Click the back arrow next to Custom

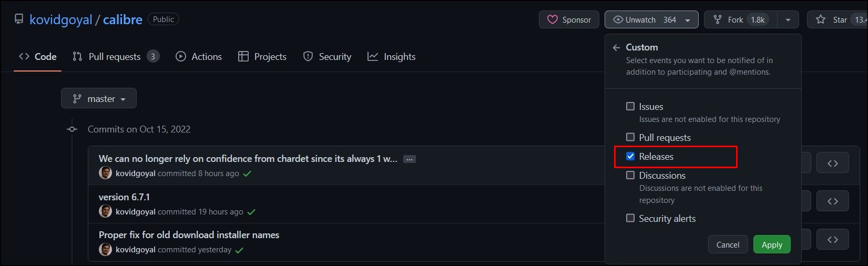tap(616, 47)
